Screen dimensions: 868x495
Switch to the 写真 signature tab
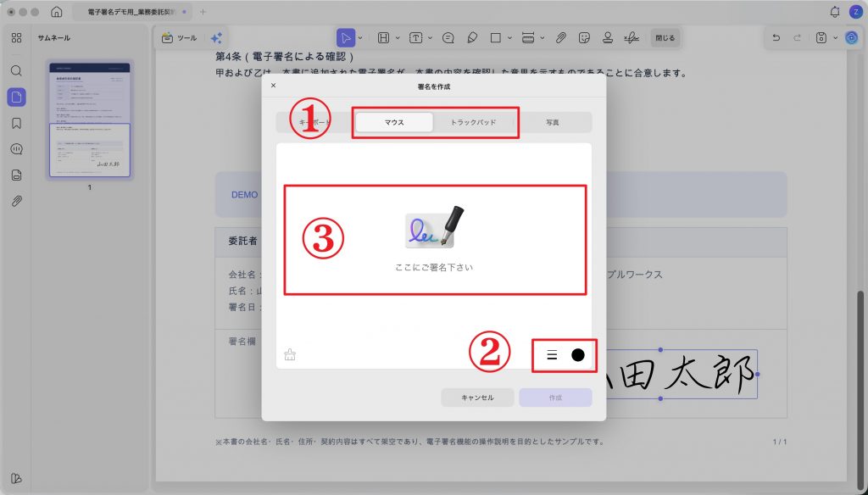pyautogui.click(x=553, y=122)
